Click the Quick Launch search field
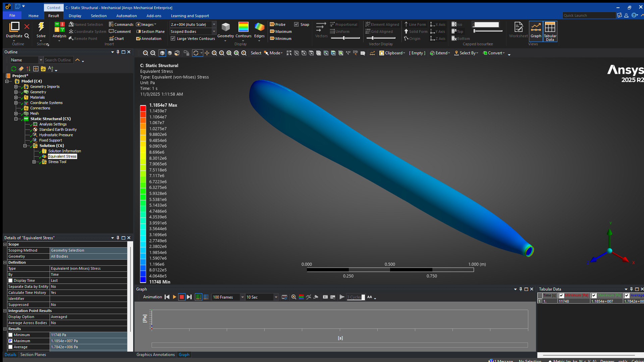 click(x=589, y=15)
